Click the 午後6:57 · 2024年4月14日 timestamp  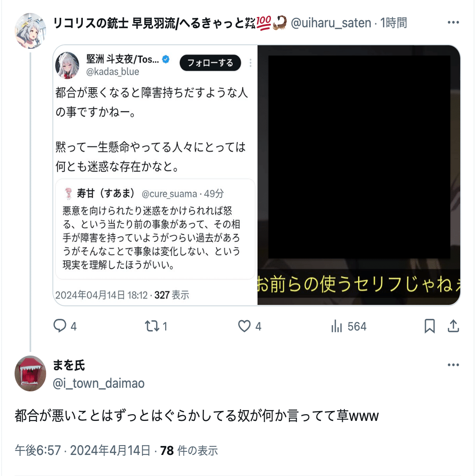(82, 450)
